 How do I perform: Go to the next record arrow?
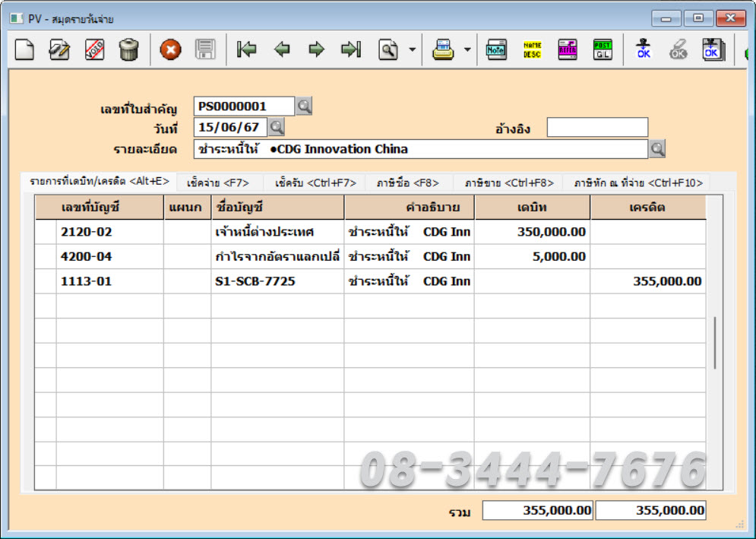[317, 49]
